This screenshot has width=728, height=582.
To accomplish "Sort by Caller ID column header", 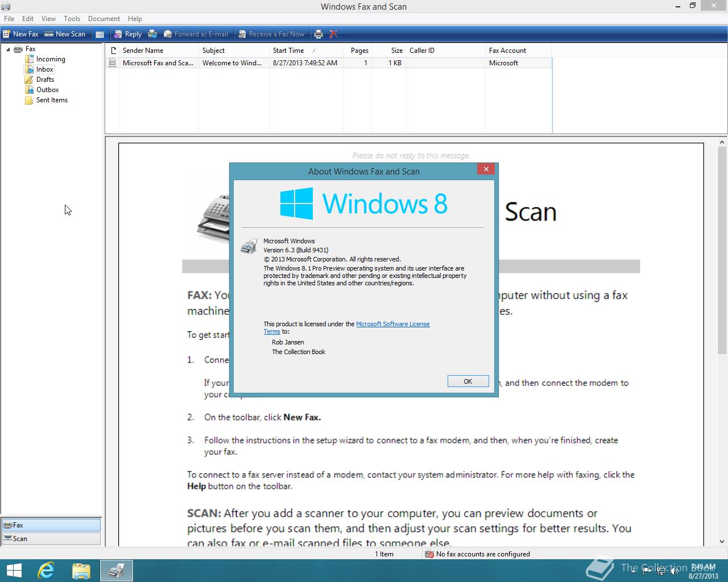I will point(445,51).
